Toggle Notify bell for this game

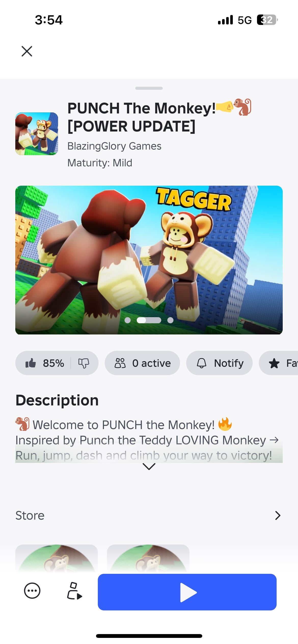[219, 363]
